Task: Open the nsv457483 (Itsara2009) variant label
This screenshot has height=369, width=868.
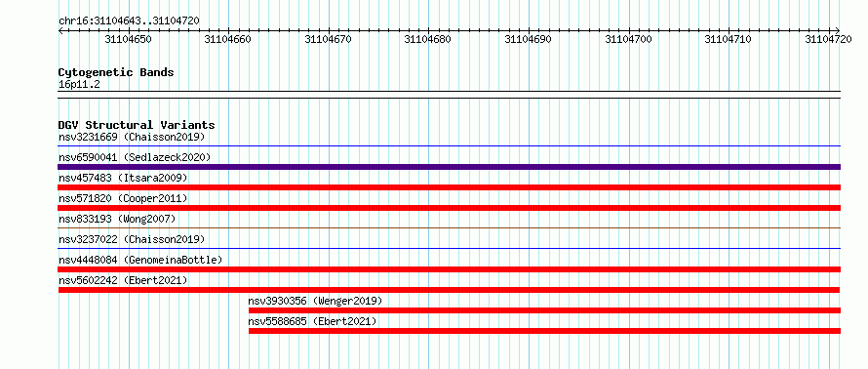Action: [123, 178]
